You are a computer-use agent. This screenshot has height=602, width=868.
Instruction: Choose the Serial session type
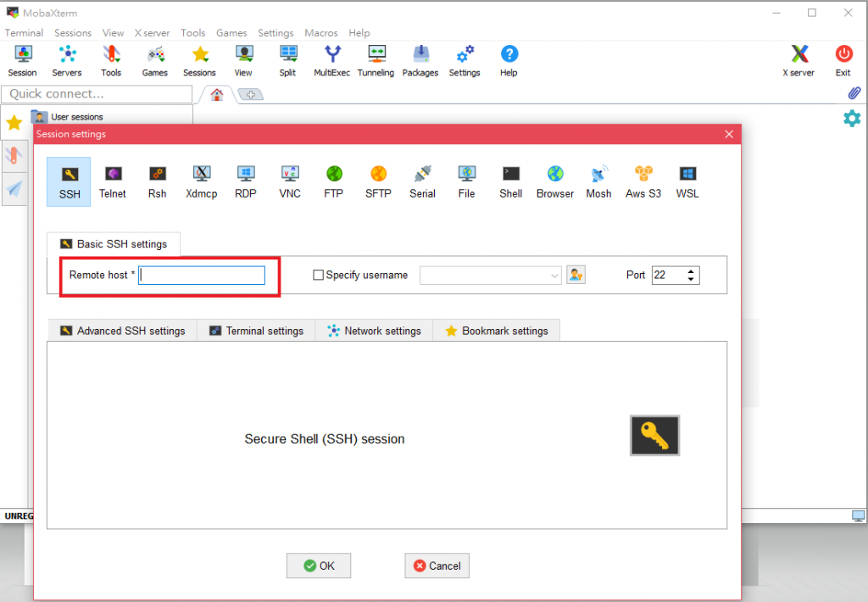pyautogui.click(x=422, y=181)
